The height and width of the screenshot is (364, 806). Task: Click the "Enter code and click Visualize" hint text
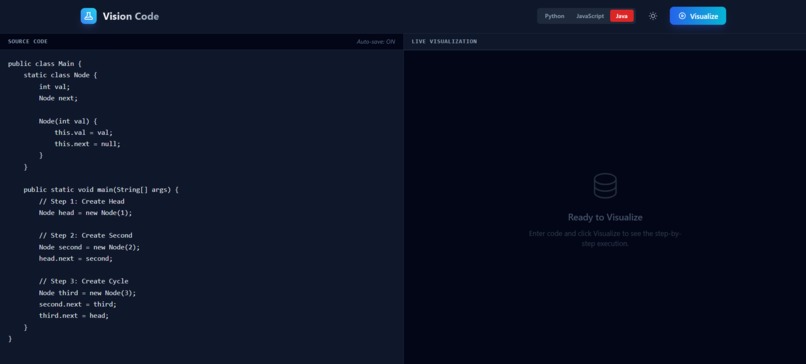coord(605,238)
